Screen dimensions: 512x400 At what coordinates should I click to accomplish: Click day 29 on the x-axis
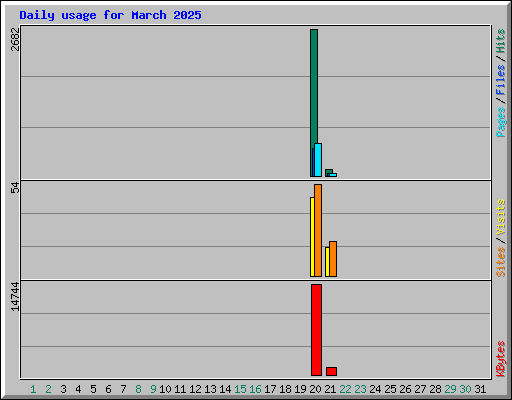pos(450,389)
